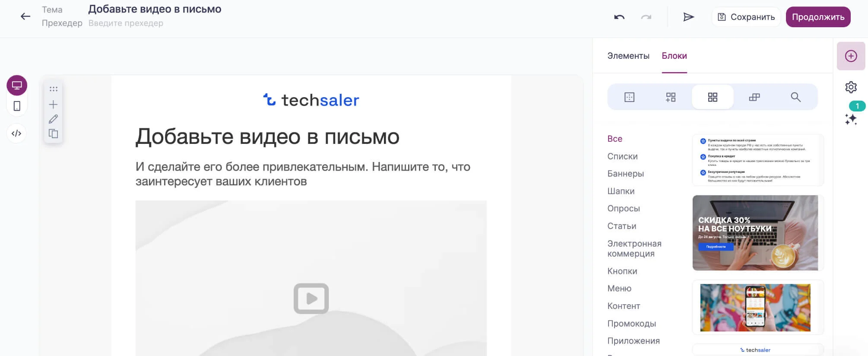The width and height of the screenshot is (868, 356).
Task: Select the Меню category
Action: click(x=619, y=289)
